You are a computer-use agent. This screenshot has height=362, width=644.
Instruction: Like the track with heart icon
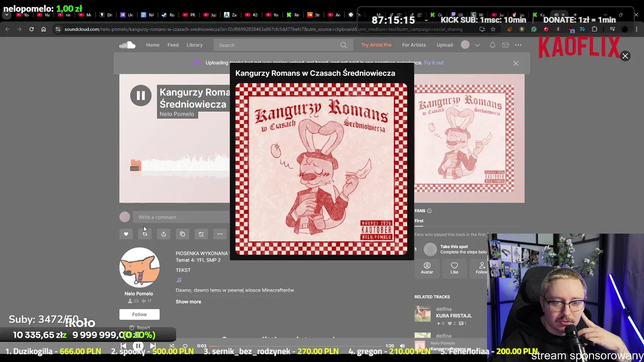click(126, 234)
